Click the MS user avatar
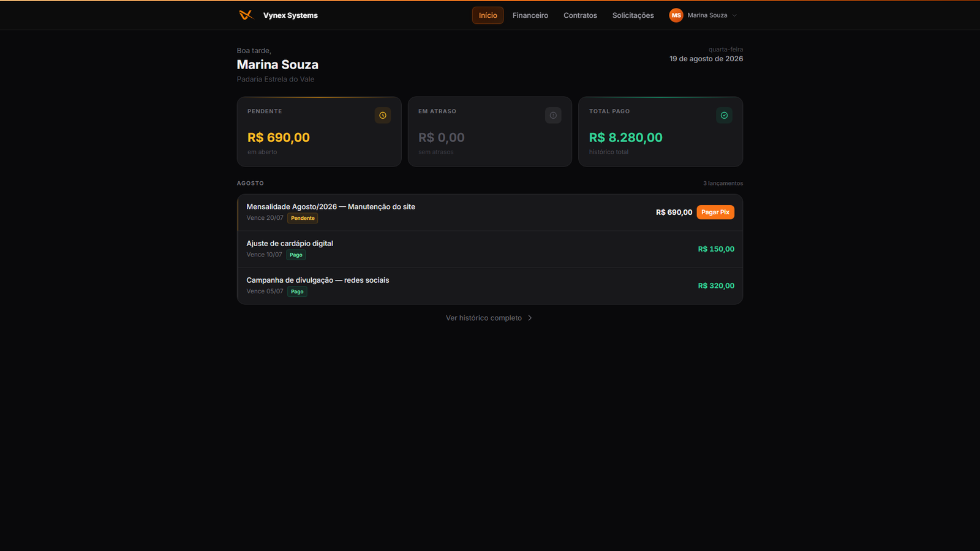 point(676,15)
